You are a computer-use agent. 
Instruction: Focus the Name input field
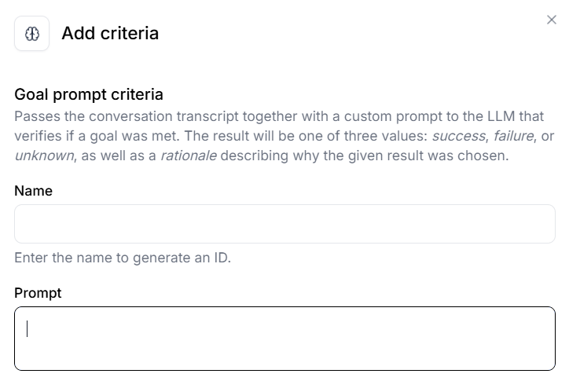[284, 224]
